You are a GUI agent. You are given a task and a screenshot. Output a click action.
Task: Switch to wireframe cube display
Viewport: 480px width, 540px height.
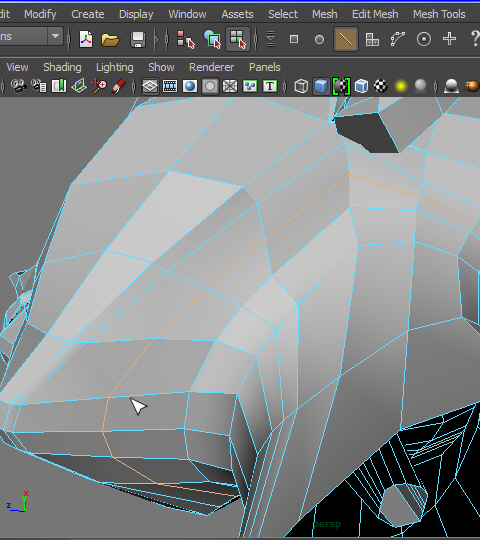click(301, 86)
